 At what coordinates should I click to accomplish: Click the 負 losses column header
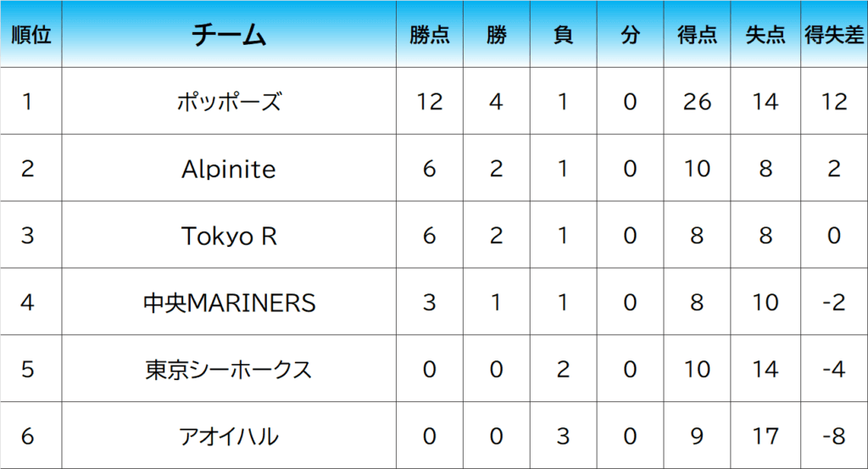point(563,35)
